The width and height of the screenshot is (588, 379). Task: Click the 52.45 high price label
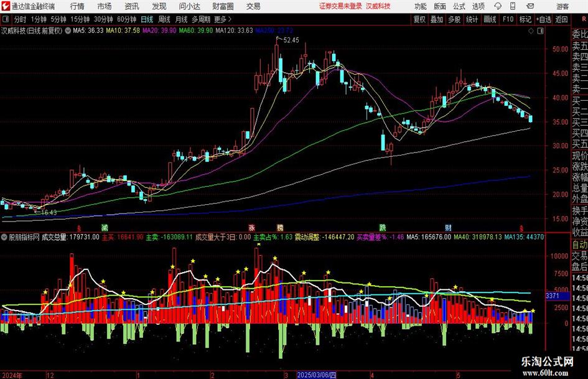tap(291, 40)
